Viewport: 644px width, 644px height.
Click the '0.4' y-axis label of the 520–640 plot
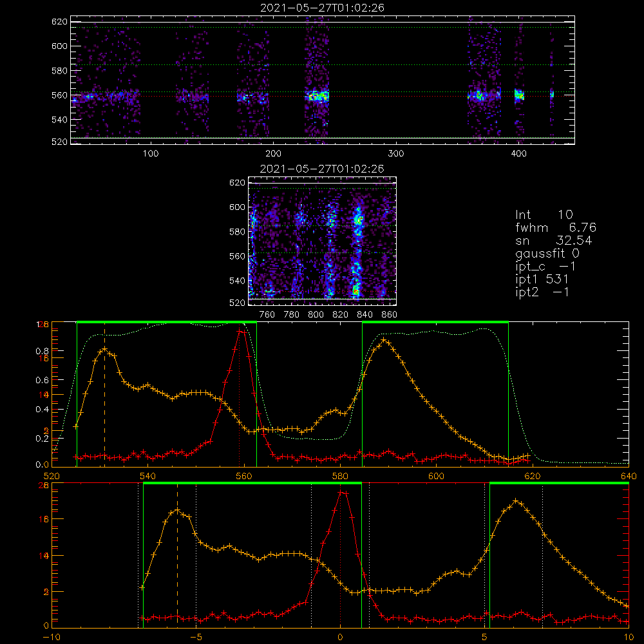tap(43, 410)
